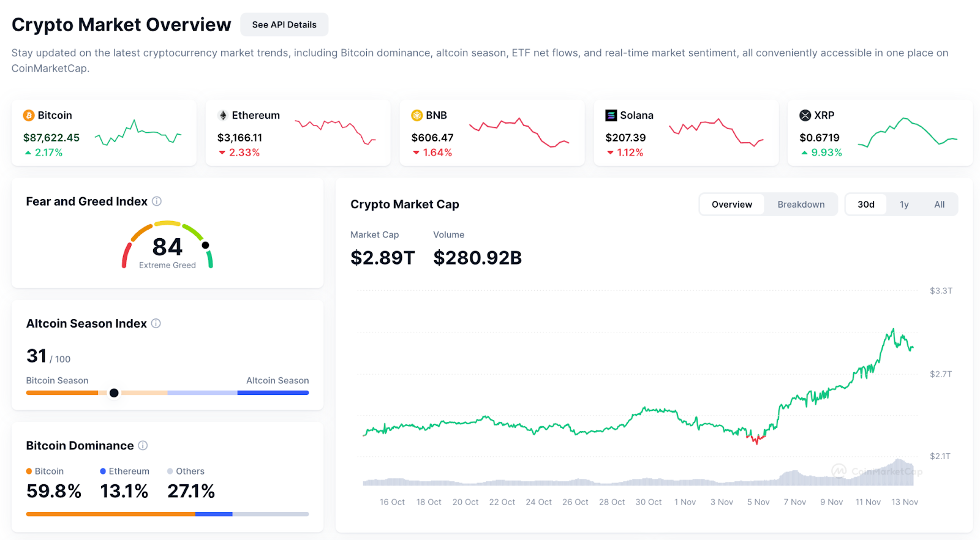This screenshot has width=980, height=540.
Task: Click the $280.92B volume value
Action: (x=478, y=258)
